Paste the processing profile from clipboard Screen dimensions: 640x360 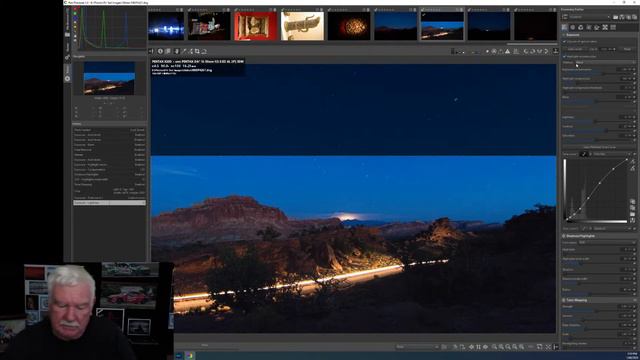point(634,17)
